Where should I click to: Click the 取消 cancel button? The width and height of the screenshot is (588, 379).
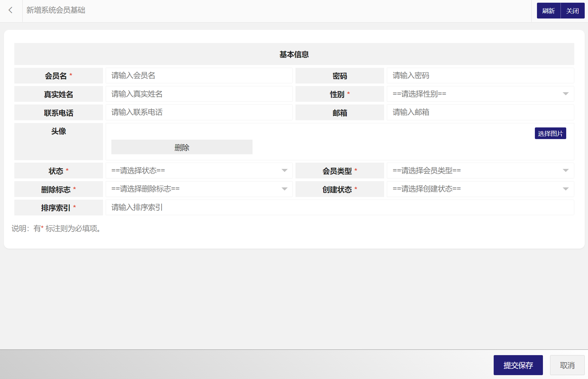coord(567,365)
